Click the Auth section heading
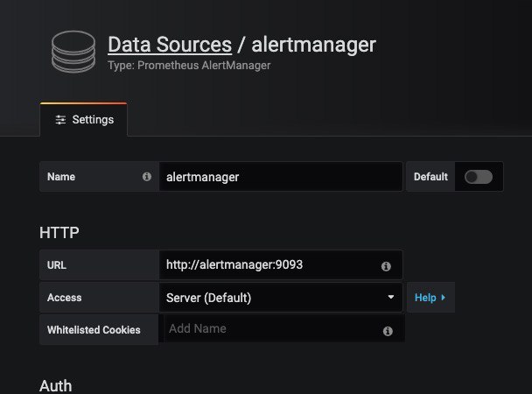The width and height of the screenshot is (532, 394). pos(56,386)
